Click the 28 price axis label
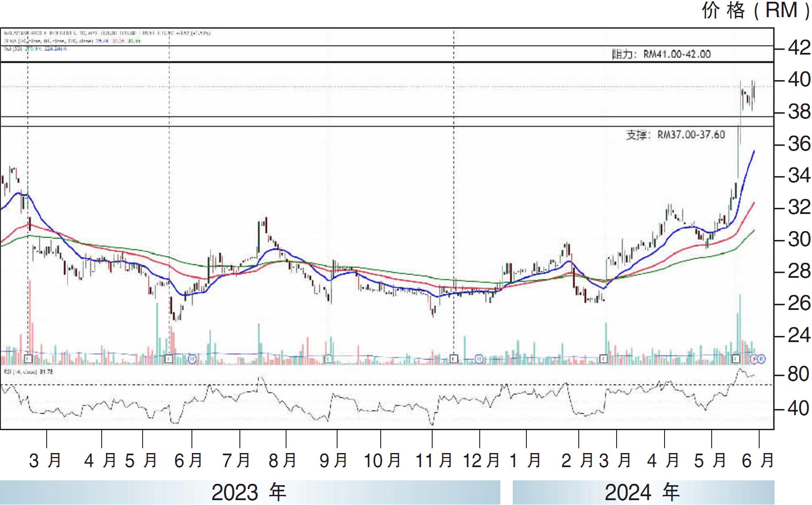 pyautogui.click(x=799, y=271)
